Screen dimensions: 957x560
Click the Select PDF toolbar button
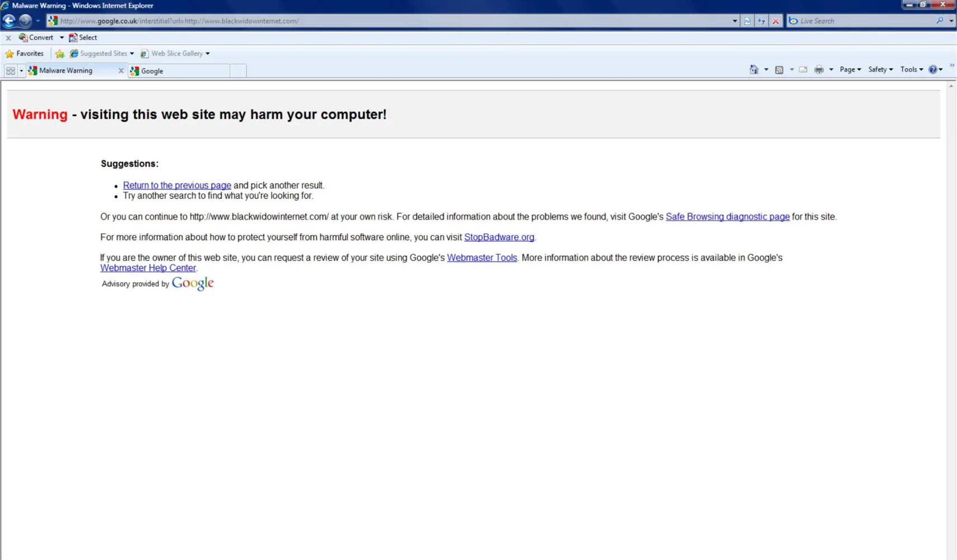coord(83,38)
